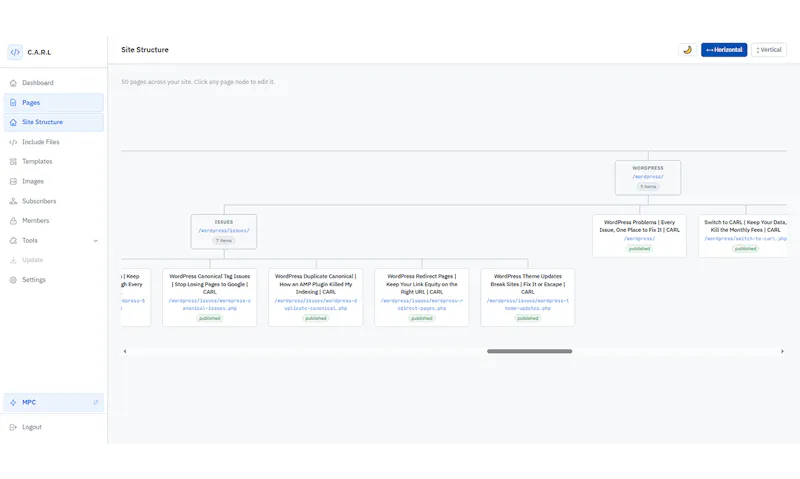Go to Site Structure menu item
Image resolution: width=800 pixels, height=479 pixels.
pyautogui.click(x=54, y=122)
